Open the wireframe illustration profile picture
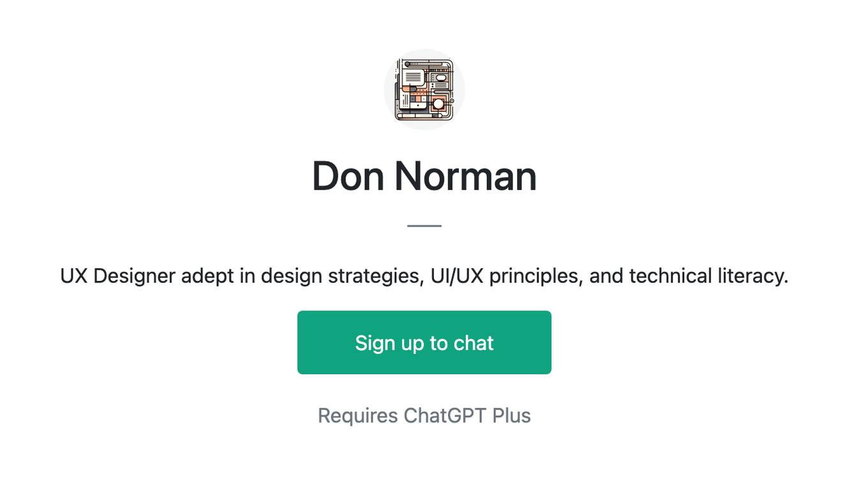The image size is (868, 488). pos(424,89)
